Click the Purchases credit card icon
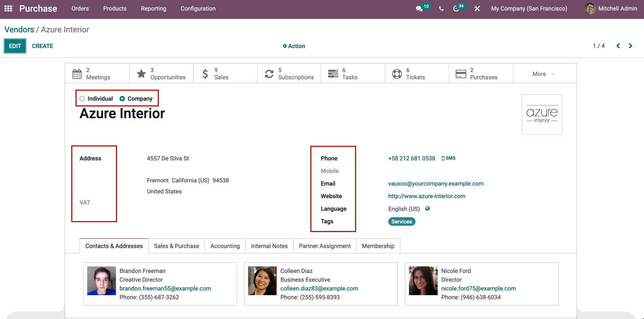 [461, 74]
